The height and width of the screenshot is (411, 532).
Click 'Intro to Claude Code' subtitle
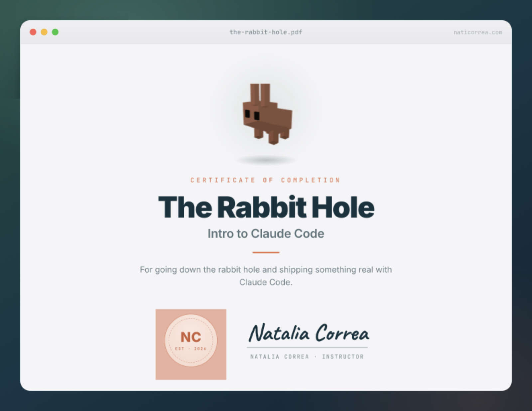[266, 233]
